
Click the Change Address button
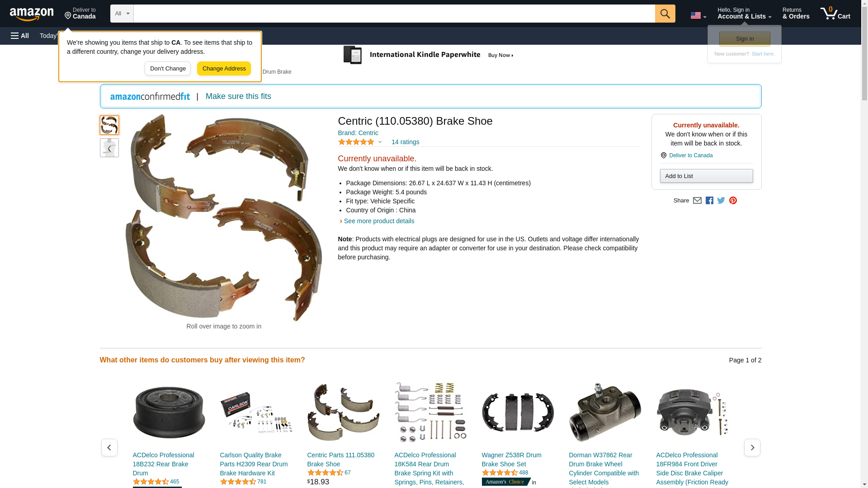pyautogui.click(x=224, y=69)
